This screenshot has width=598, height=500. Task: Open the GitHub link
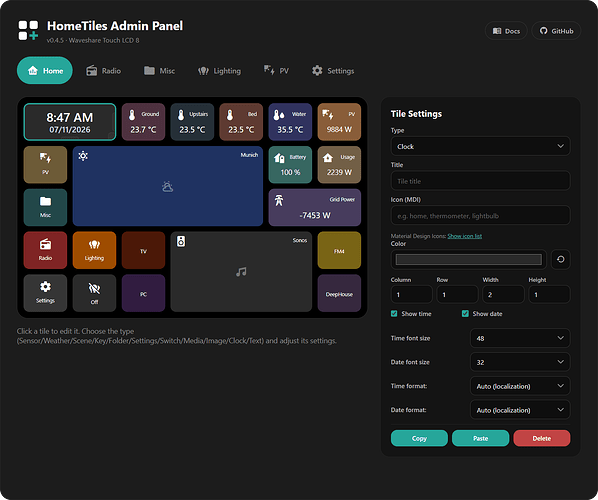point(556,31)
